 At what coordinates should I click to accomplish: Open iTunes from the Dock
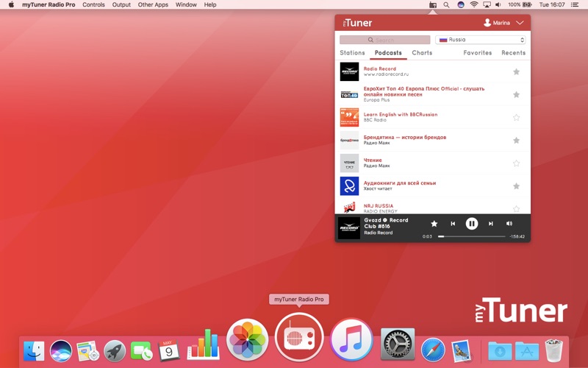pyautogui.click(x=351, y=339)
